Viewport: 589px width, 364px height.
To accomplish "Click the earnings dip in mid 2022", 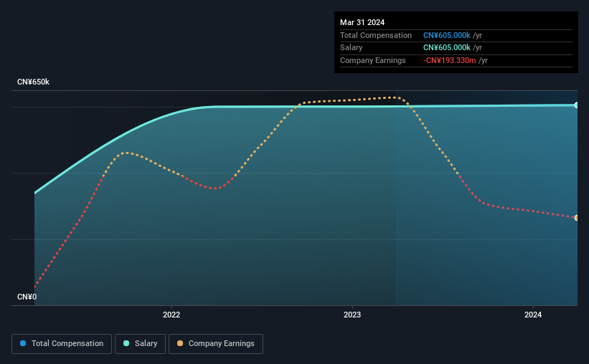I will click(x=215, y=188).
